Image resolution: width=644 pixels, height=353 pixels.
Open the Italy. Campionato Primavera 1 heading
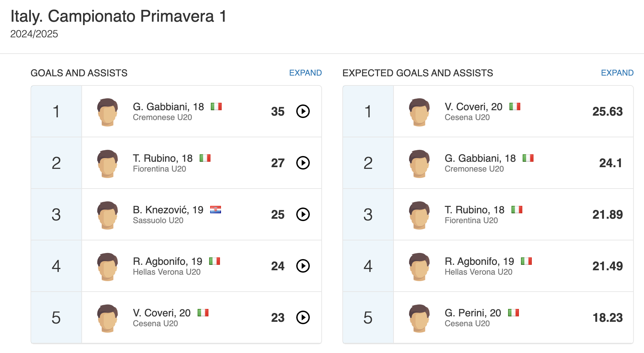coord(119,16)
